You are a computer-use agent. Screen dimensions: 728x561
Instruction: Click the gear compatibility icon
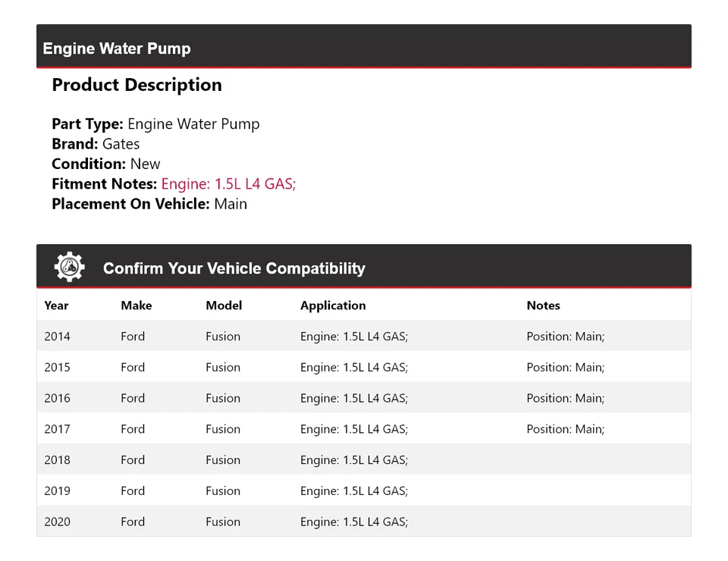point(69,268)
